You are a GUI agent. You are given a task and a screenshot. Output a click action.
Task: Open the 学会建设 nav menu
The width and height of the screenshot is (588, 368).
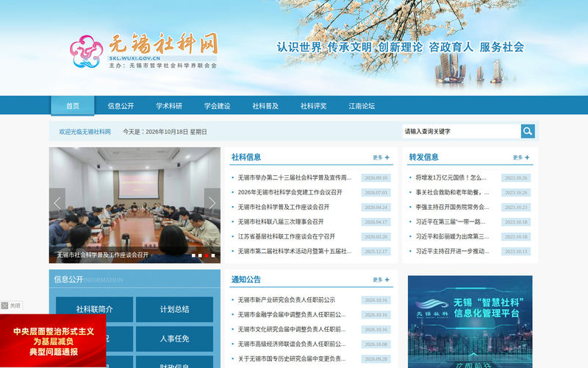coord(217,106)
